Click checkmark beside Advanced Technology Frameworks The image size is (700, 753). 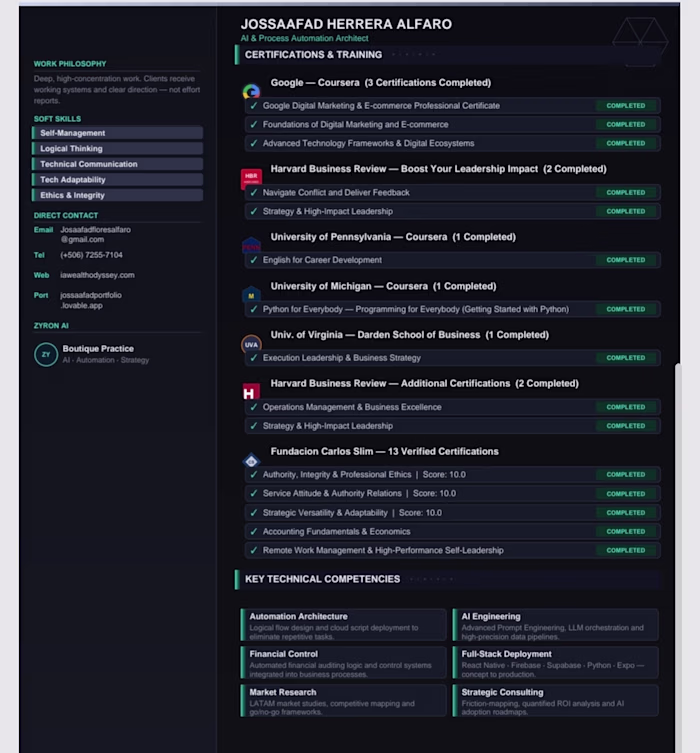(x=254, y=143)
